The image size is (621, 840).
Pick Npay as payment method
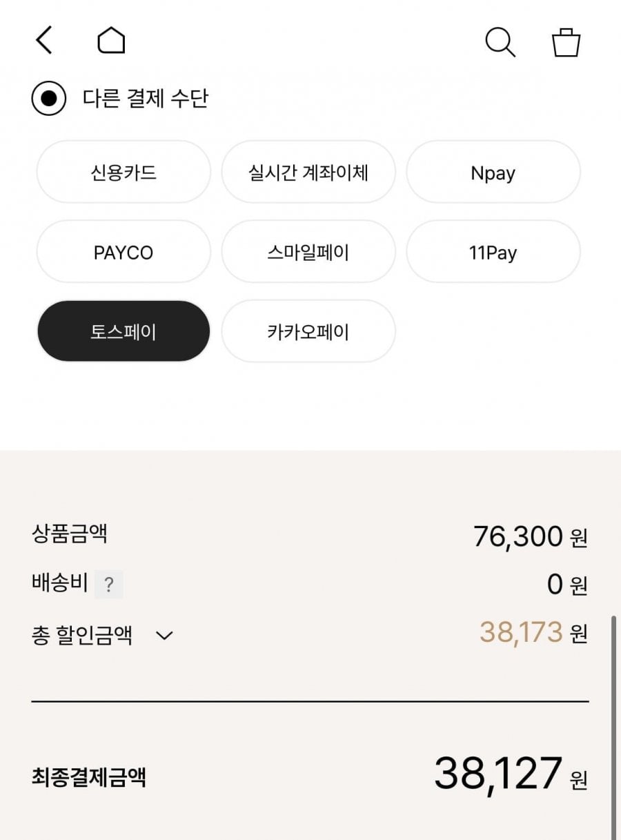click(x=493, y=173)
